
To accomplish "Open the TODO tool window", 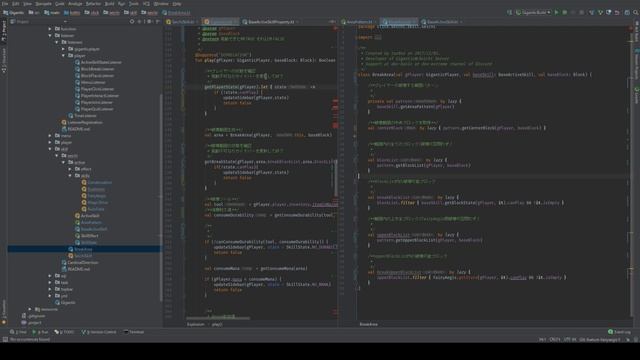I will click(64, 332).
